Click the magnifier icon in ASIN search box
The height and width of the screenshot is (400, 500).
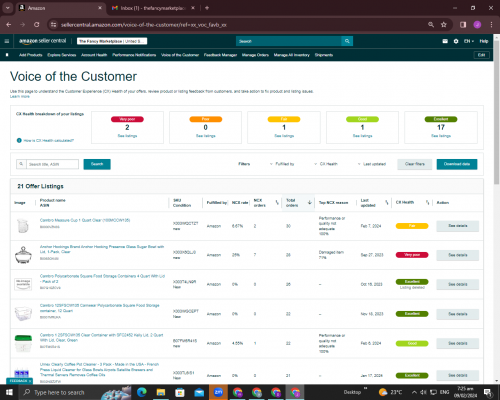click(21, 164)
